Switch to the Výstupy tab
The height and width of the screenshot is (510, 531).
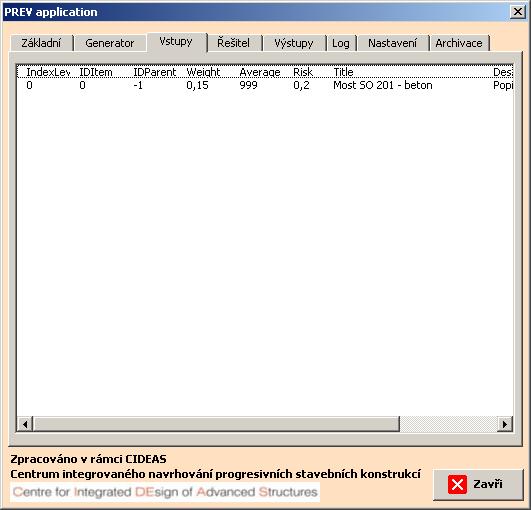294,43
